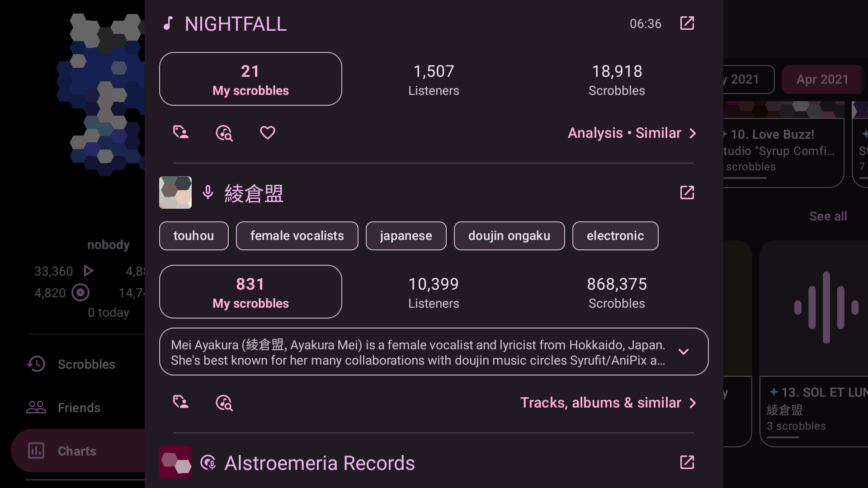Search NIGHTFALL track with music search icon
868x488 pixels.
(x=224, y=133)
